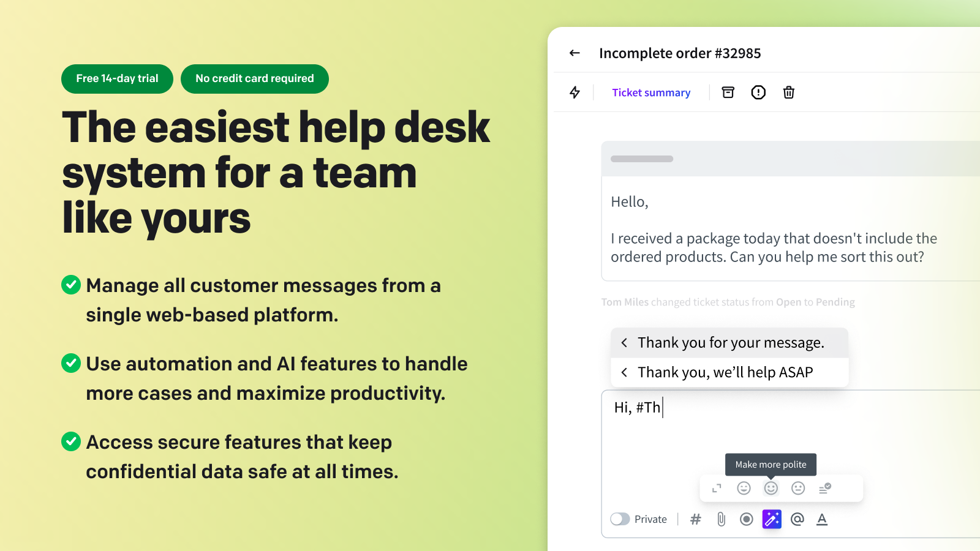Archive the ticket with the box icon

pyautogui.click(x=728, y=92)
